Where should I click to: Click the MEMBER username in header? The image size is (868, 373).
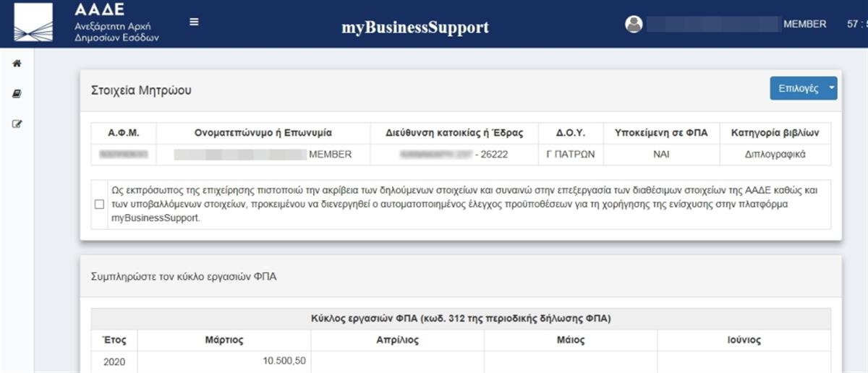coord(804,24)
